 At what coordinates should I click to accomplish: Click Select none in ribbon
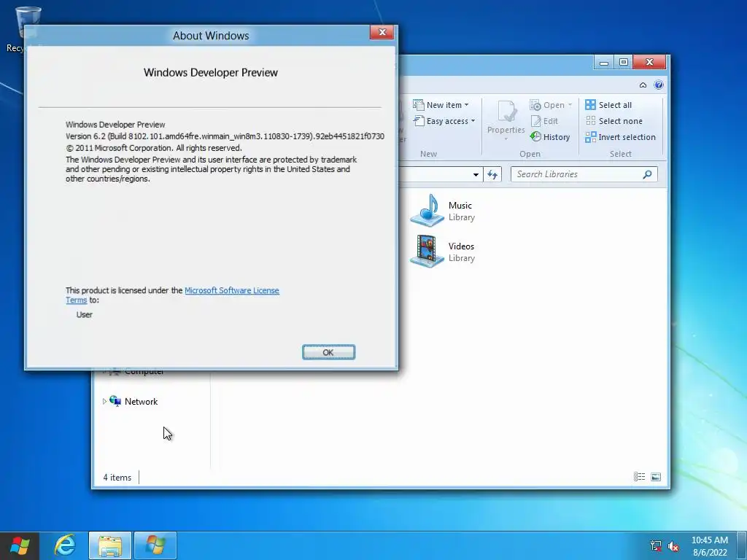tap(614, 121)
